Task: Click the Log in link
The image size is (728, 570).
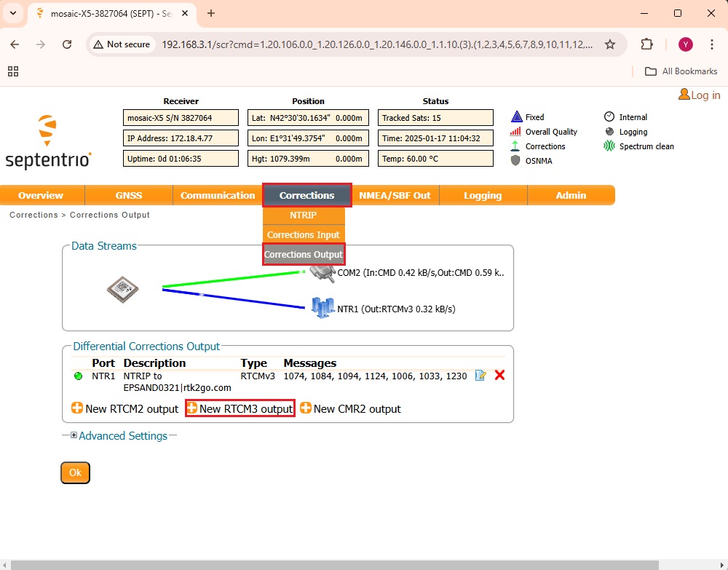Action: click(700, 95)
